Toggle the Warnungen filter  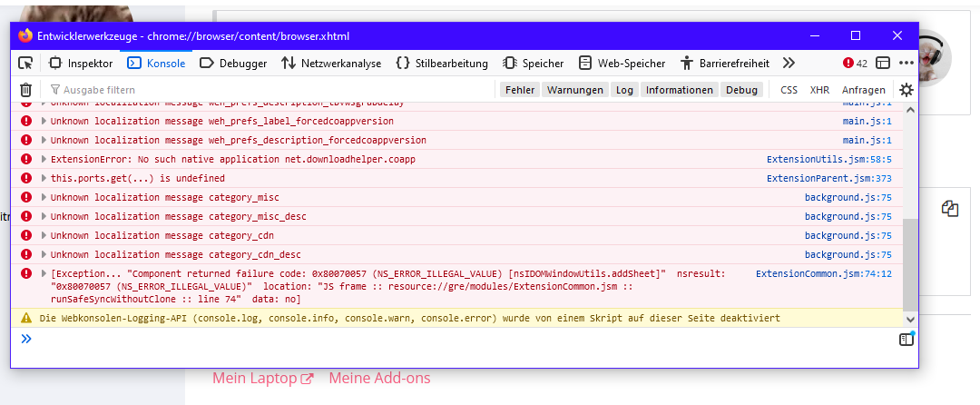575,90
